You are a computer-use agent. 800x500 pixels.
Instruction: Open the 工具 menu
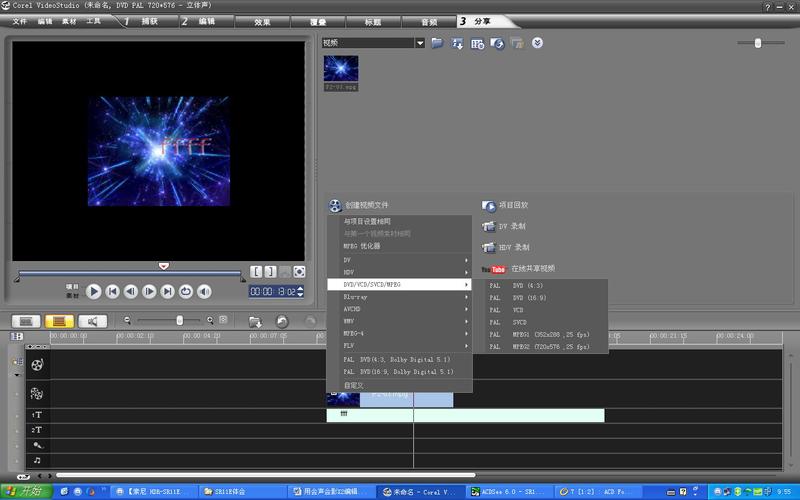(93, 21)
